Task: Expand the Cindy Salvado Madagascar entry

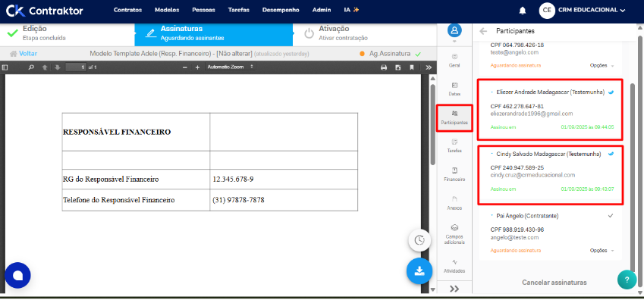Action: [492, 154]
